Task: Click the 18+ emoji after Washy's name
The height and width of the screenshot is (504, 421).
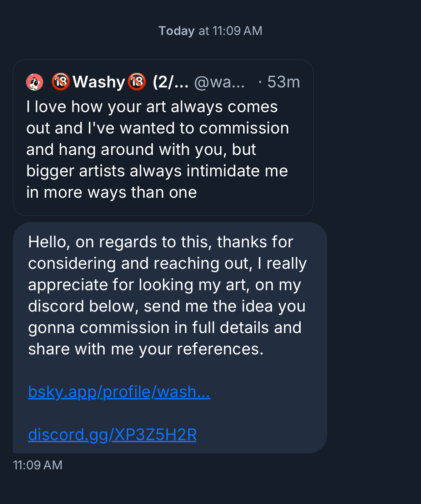Action: point(137,82)
